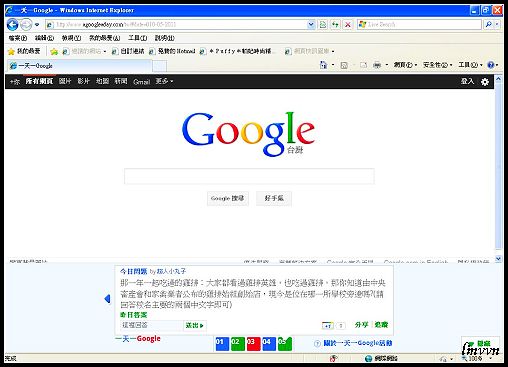Refresh the page with the green arrows
The width and height of the screenshot is (508, 367).
point(335,24)
